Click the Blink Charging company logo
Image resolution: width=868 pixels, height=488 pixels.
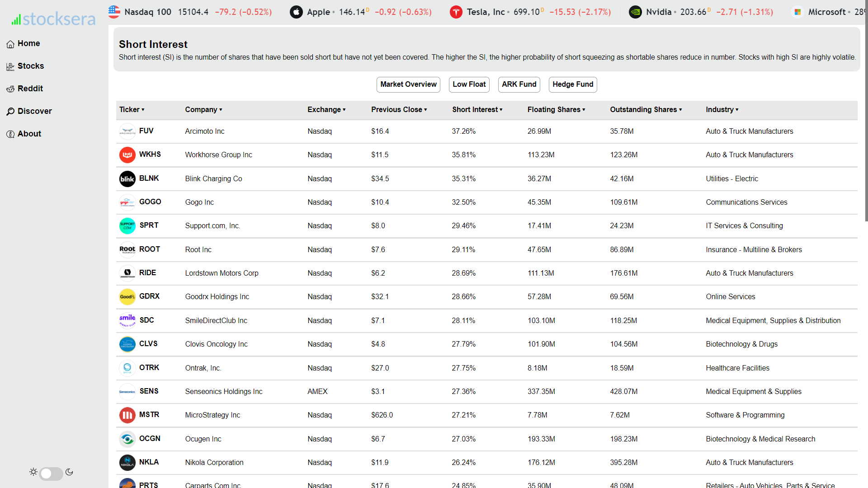tap(127, 179)
